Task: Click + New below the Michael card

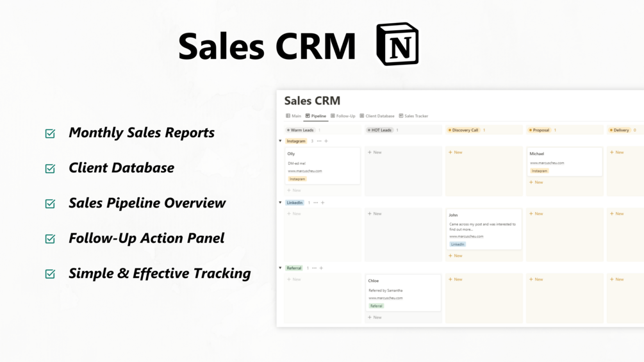Action: 536,182
